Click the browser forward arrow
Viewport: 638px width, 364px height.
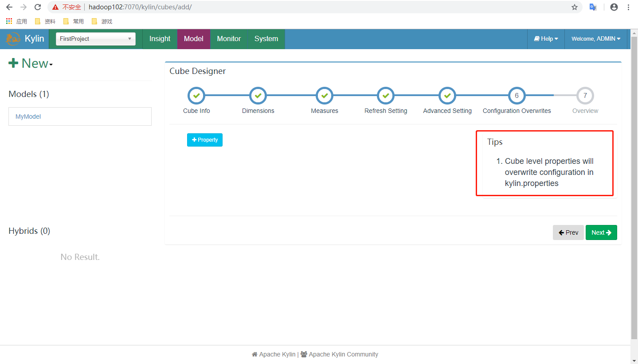pyautogui.click(x=23, y=7)
